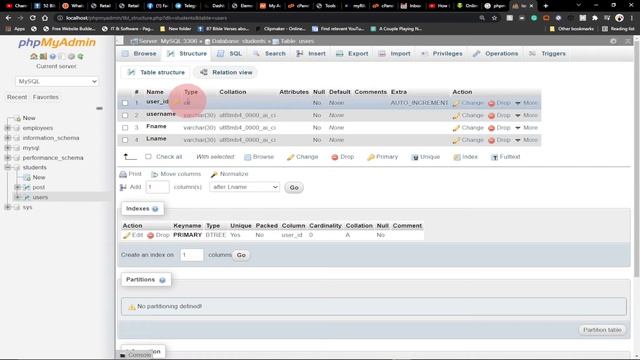This screenshot has height=360, width=640.
Task: Open the Privileges tab
Action: point(442,54)
